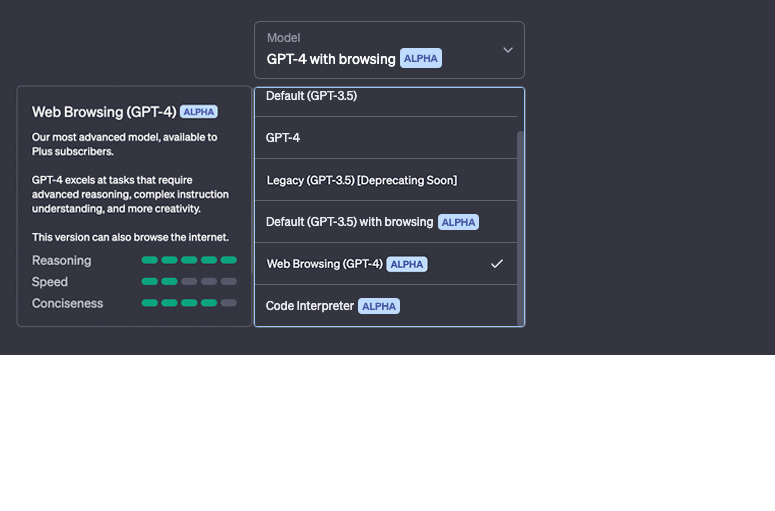
Task: Click ALPHA badge next to Code Interpreter
Action: [379, 306]
